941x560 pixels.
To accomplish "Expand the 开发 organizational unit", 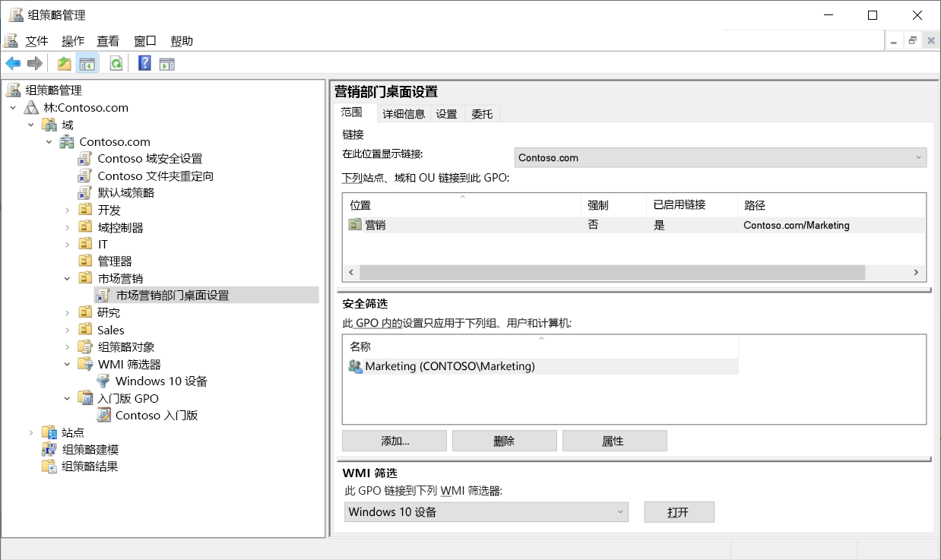I will 68,210.
